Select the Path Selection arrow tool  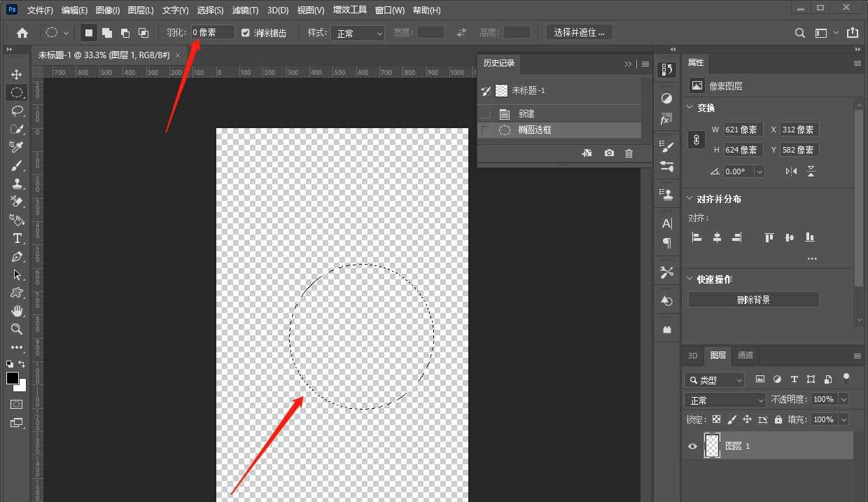click(17, 274)
